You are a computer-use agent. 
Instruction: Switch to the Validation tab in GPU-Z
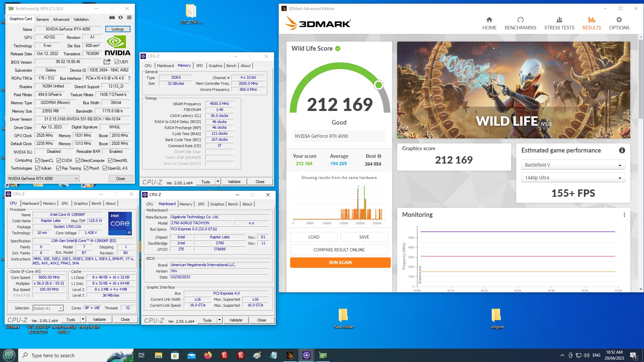pyautogui.click(x=81, y=19)
